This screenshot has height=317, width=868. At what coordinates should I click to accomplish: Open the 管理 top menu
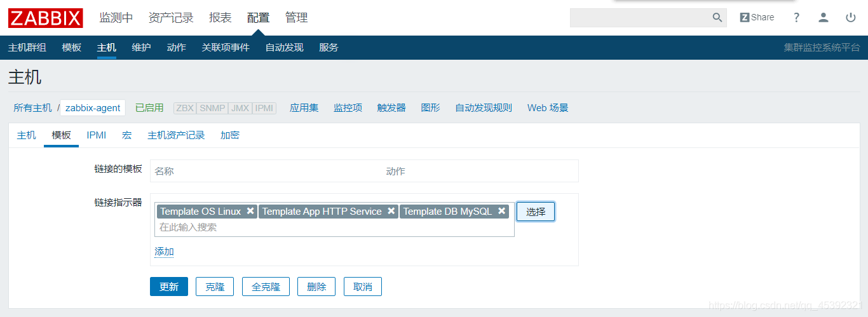297,18
